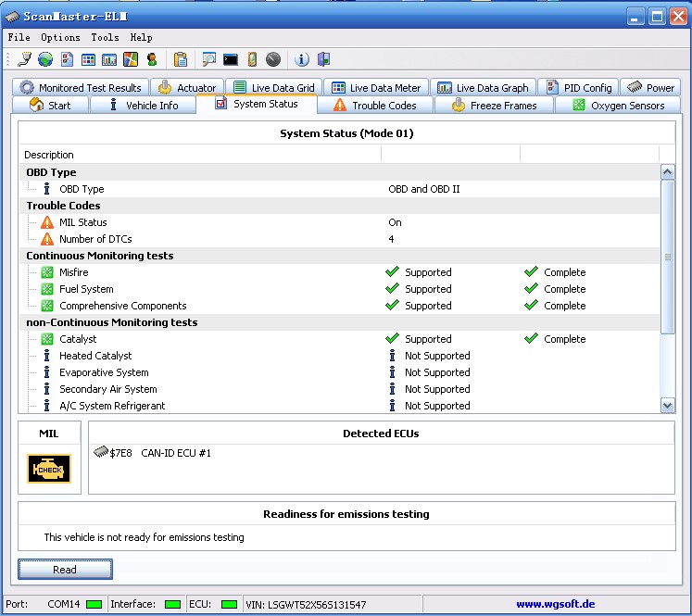Open the File menu
The height and width of the screenshot is (616, 692).
tap(19, 37)
